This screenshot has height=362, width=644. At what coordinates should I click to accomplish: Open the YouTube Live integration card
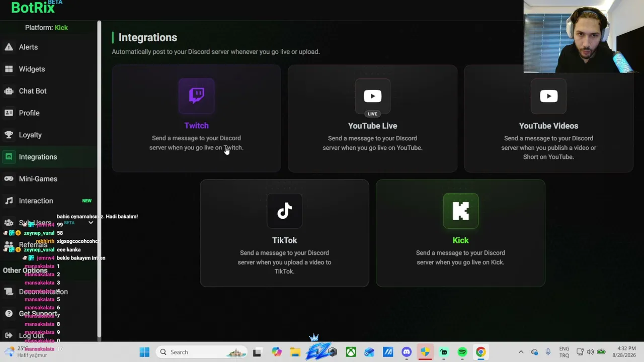[372, 119]
